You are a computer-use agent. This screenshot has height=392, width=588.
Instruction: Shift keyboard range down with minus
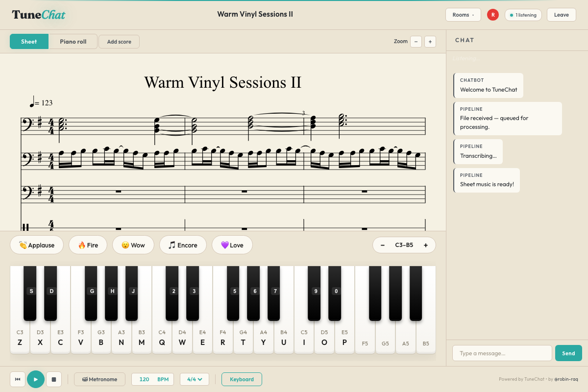[x=383, y=245]
